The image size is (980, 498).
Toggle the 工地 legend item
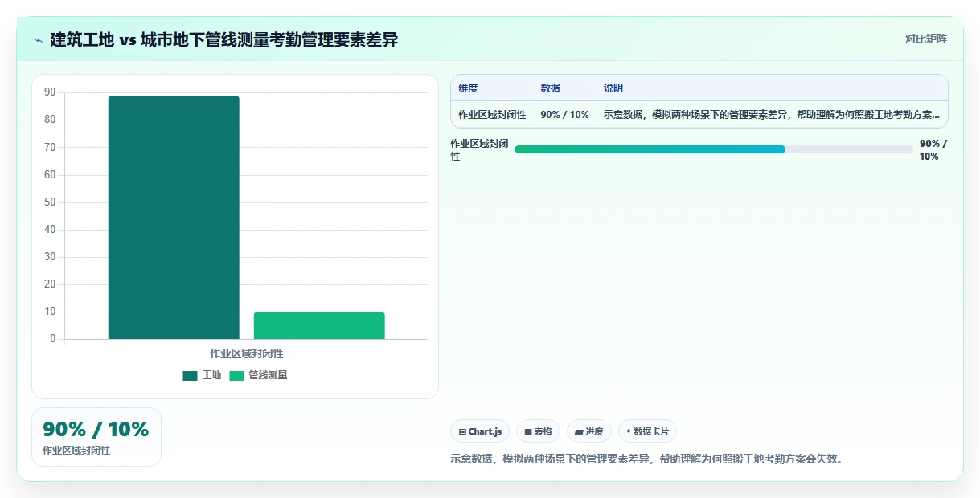tap(202, 375)
